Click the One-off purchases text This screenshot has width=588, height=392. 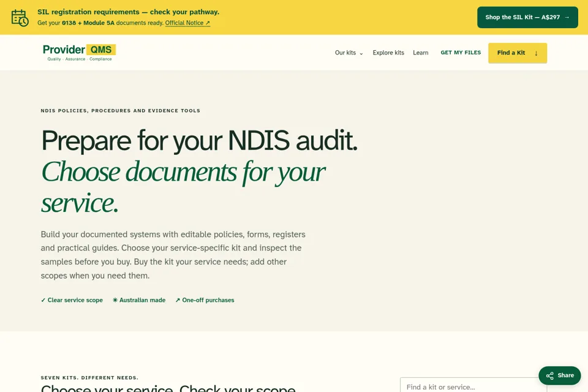pos(208,300)
